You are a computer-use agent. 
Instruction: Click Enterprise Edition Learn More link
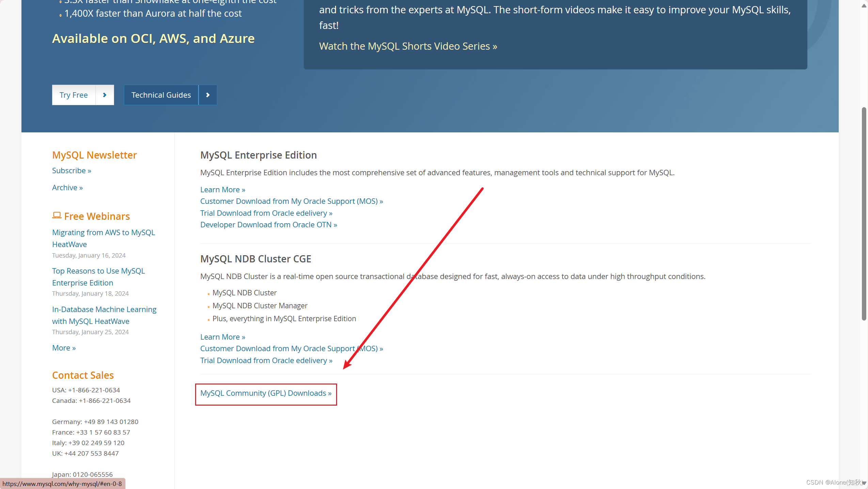click(x=222, y=190)
